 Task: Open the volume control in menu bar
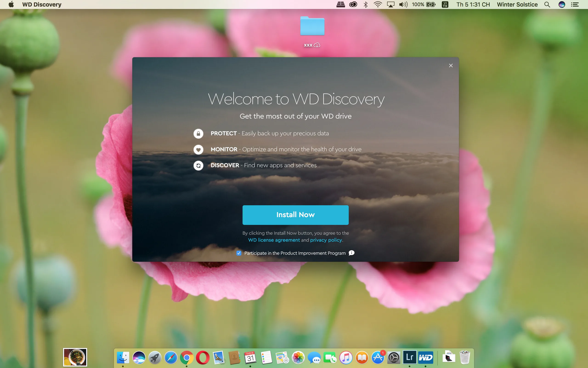[x=403, y=4]
